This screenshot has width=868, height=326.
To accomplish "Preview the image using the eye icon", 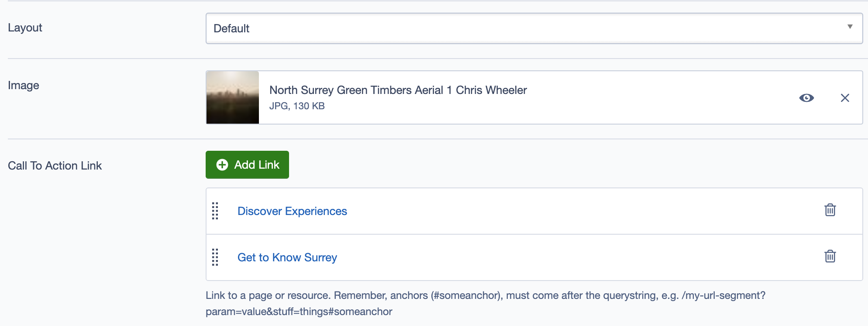I will pyautogui.click(x=806, y=98).
